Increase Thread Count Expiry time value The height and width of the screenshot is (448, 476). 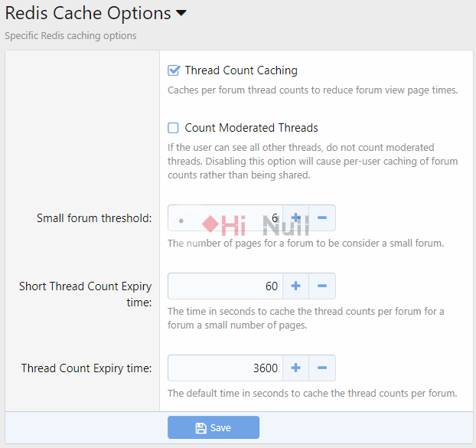(295, 368)
